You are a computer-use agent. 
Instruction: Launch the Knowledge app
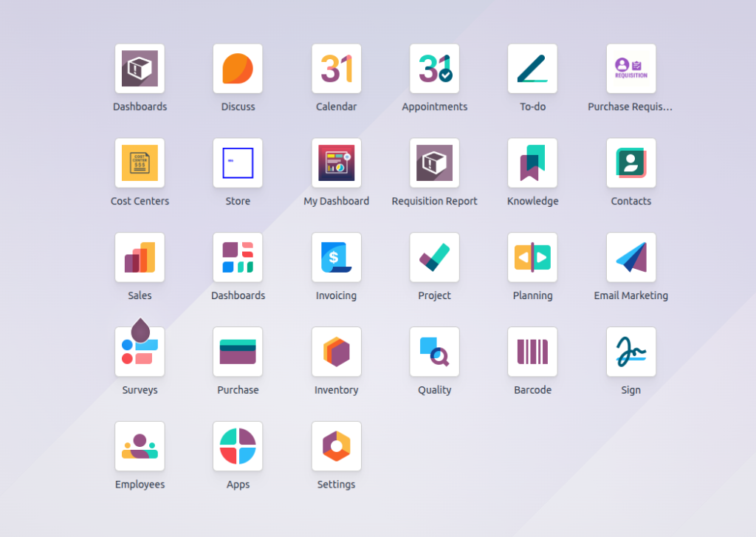point(532,163)
